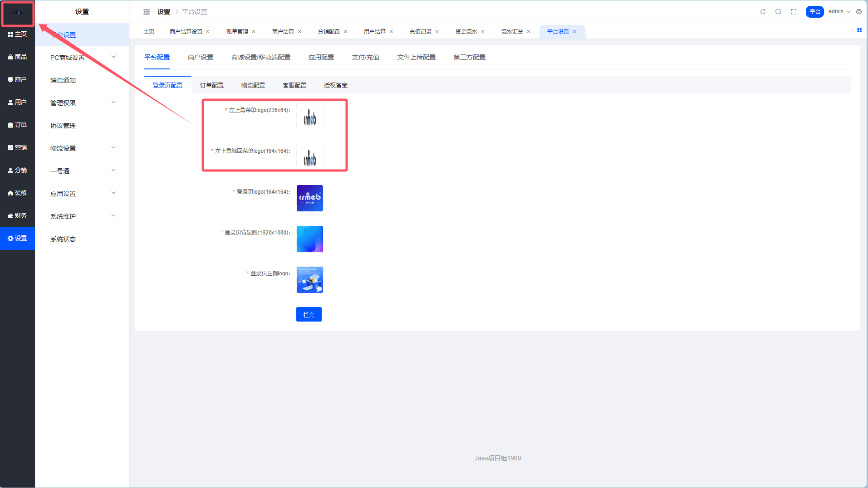Screen dimensions: 868x488
Task: Open 消息通知 in settings menu
Action: tap(63, 80)
